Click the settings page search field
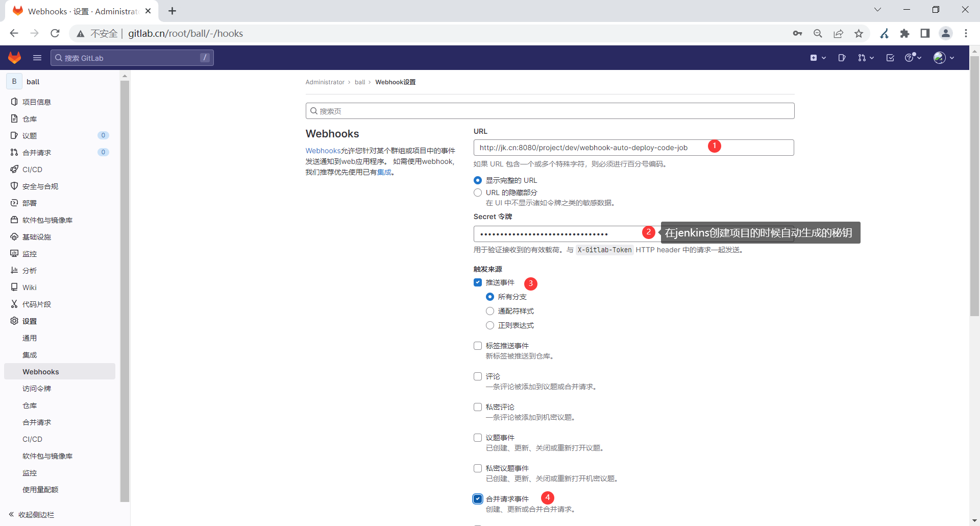The image size is (980, 526). (550, 111)
